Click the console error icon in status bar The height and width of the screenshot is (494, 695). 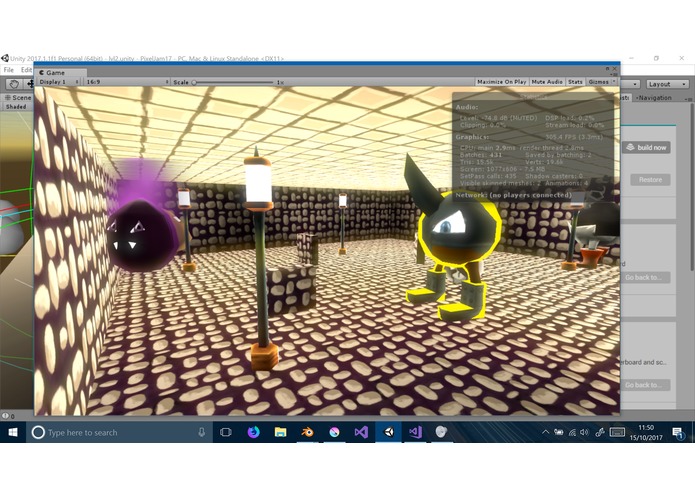tap(5, 416)
